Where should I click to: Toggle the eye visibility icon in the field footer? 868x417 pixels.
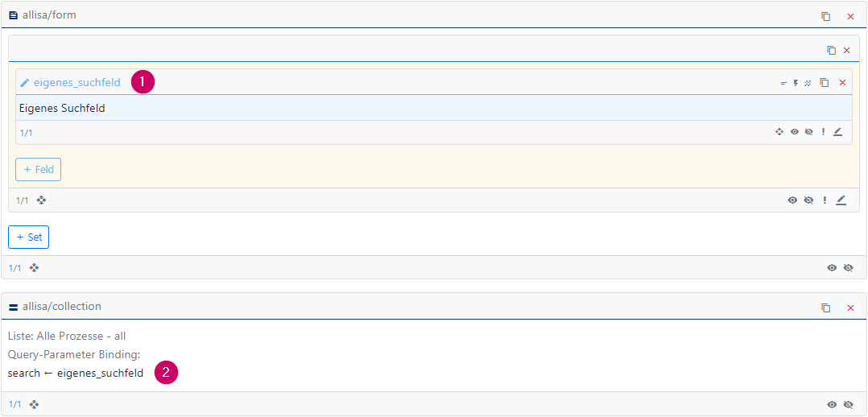pos(795,132)
